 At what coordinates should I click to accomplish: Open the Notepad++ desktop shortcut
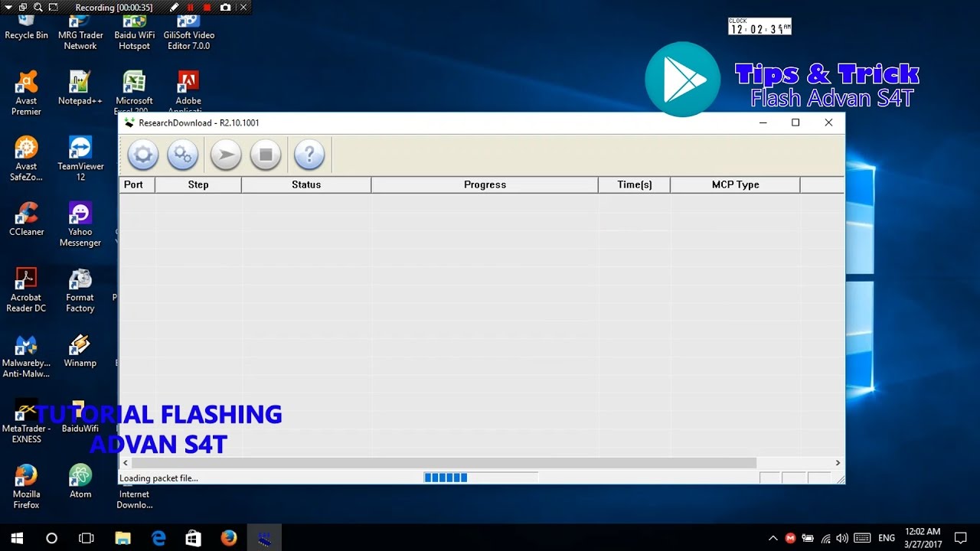[x=80, y=88]
